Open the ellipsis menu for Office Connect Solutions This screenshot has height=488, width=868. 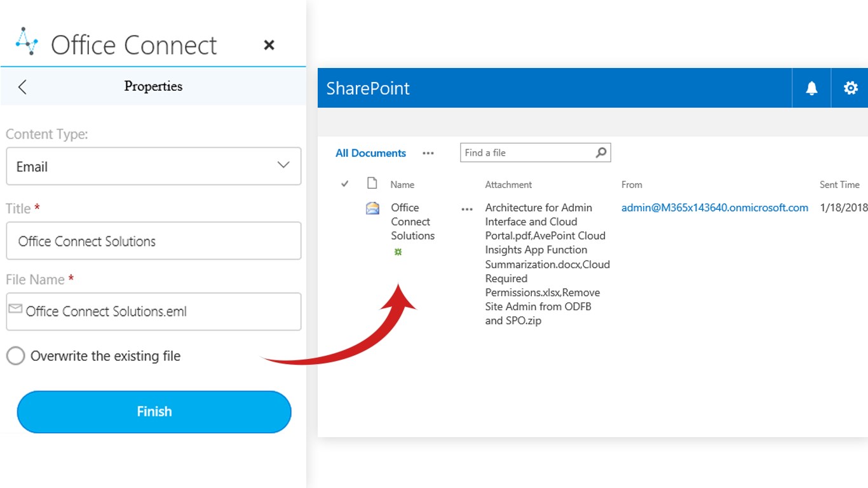(467, 209)
